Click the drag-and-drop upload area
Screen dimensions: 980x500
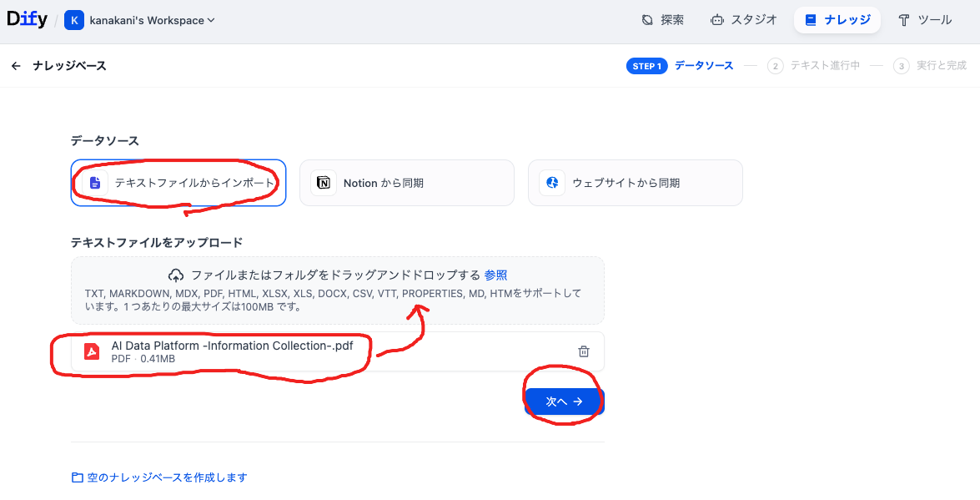pos(338,290)
